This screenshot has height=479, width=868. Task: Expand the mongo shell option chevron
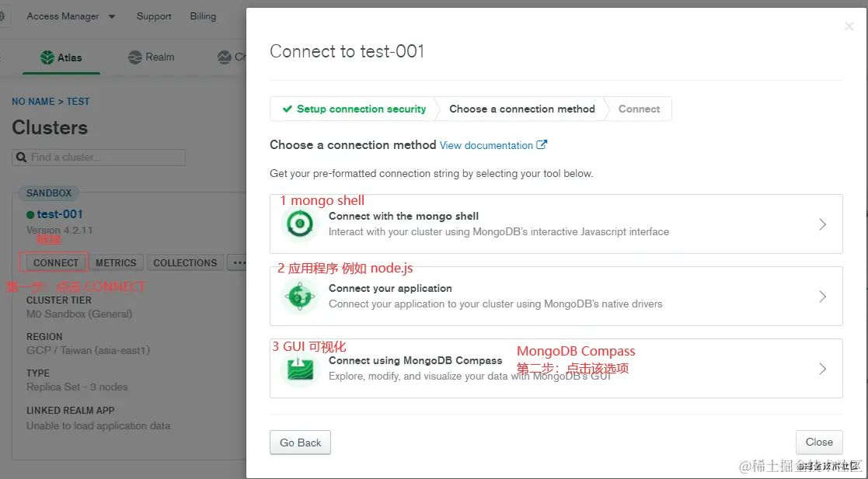click(823, 224)
